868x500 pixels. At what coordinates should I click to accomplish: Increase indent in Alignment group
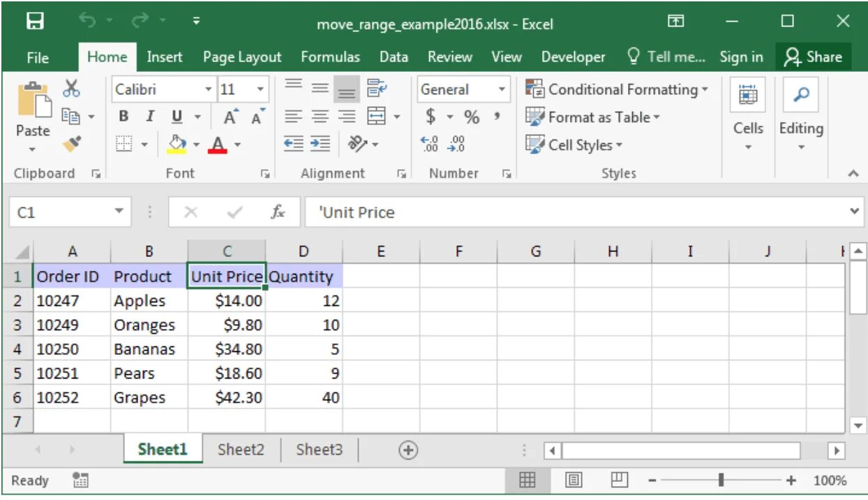point(320,144)
